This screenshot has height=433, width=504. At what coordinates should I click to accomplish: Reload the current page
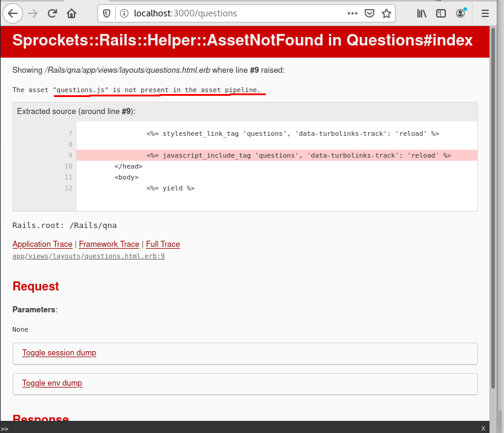[52, 13]
